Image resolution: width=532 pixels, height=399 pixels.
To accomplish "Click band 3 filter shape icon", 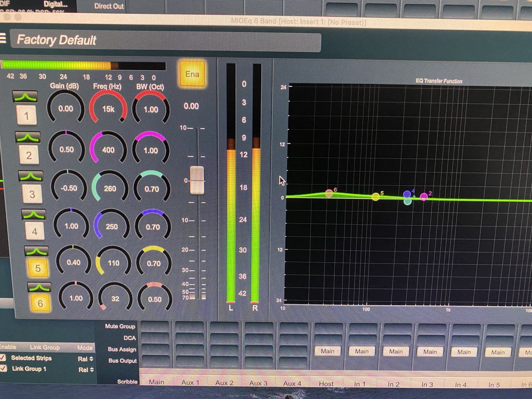I will [31, 176].
